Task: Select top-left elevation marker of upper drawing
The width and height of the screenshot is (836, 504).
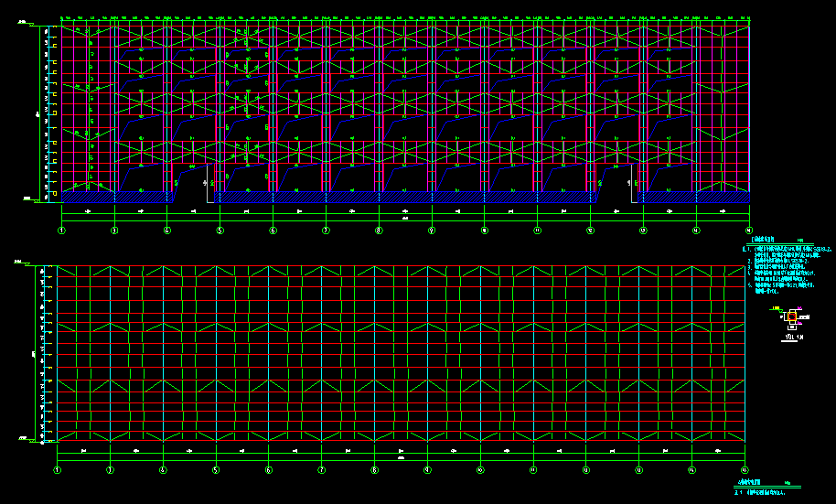Action: pyautogui.click(x=25, y=23)
